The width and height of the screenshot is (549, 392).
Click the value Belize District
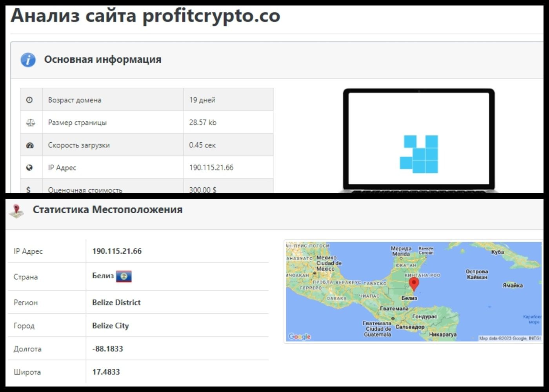point(116,302)
